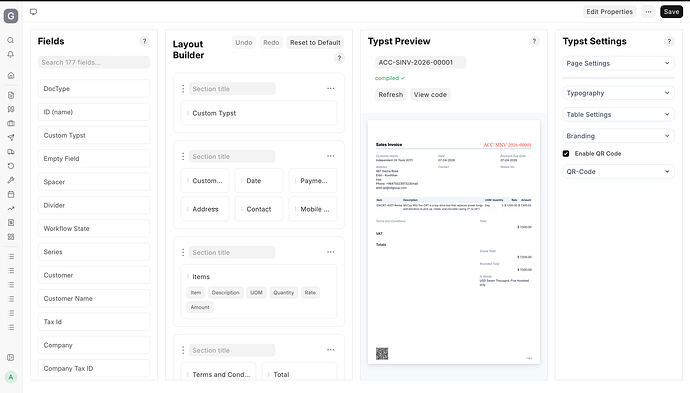
Task: Click the Total block in layout
Action: point(299,372)
